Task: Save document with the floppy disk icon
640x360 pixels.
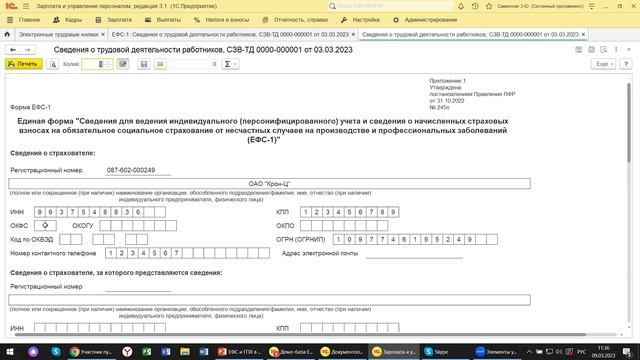Action: (x=144, y=64)
